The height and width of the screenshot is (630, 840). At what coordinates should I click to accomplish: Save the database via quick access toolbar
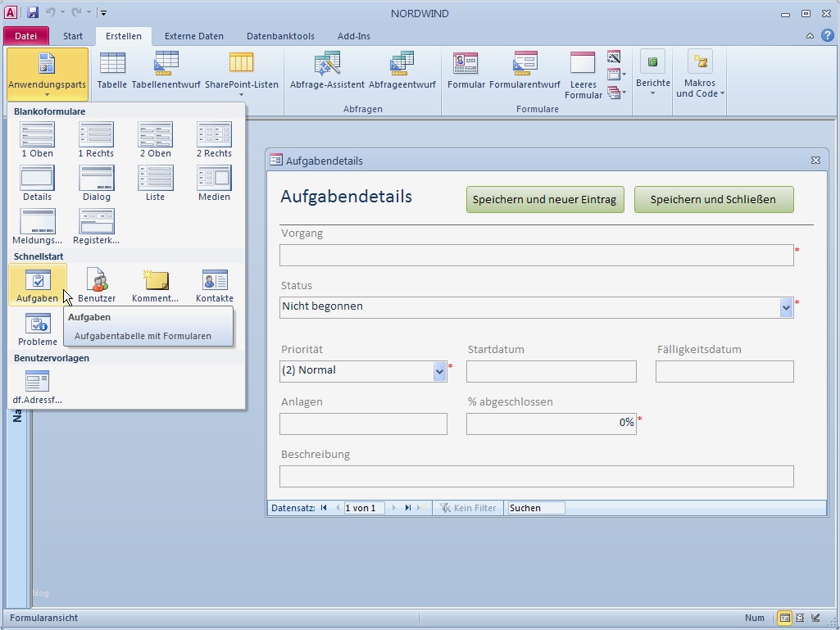(x=31, y=11)
